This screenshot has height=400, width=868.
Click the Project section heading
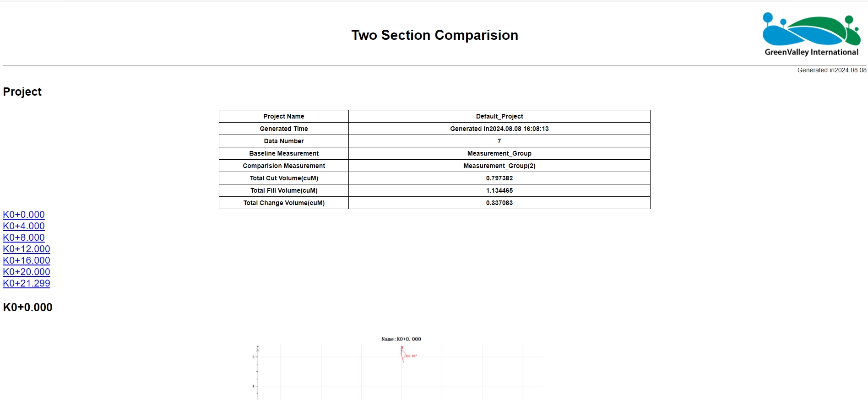pyautogui.click(x=22, y=92)
